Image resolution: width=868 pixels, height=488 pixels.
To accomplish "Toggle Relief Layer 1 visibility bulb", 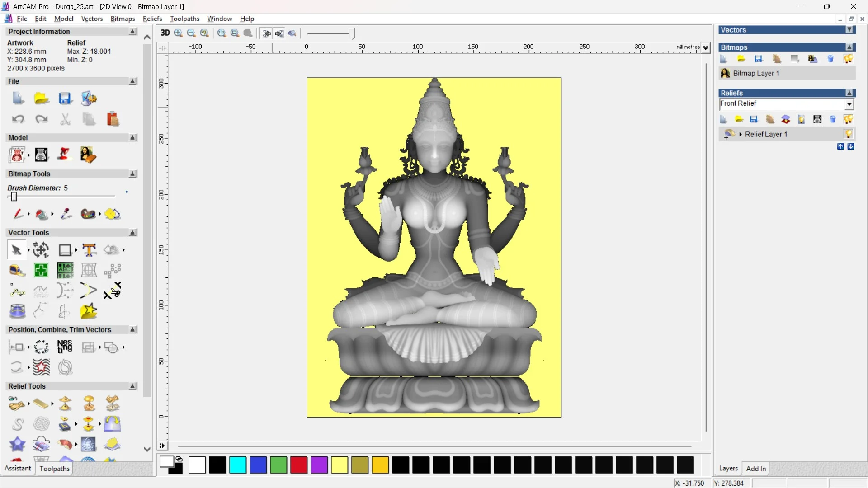I will [848, 134].
